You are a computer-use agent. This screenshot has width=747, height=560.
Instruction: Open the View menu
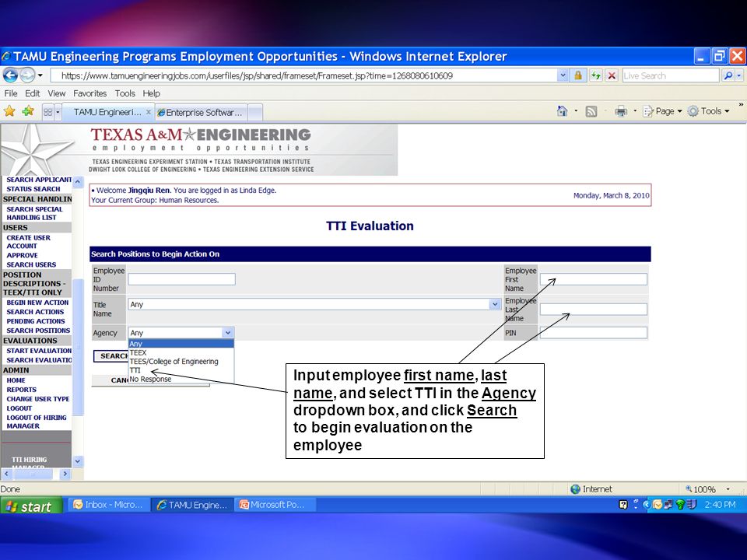(57, 93)
